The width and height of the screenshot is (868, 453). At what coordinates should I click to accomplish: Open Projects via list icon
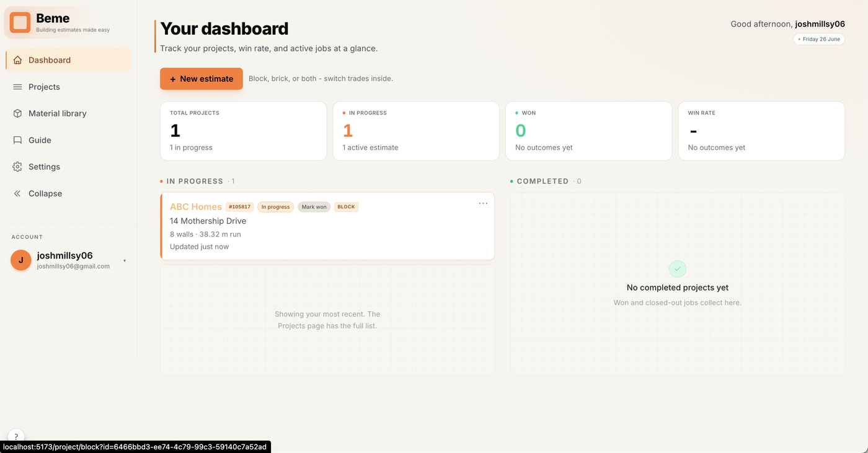tap(17, 87)
